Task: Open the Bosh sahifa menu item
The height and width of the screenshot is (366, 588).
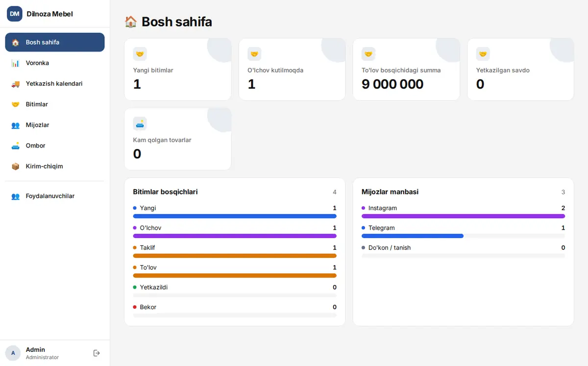Action: point(55,42)
